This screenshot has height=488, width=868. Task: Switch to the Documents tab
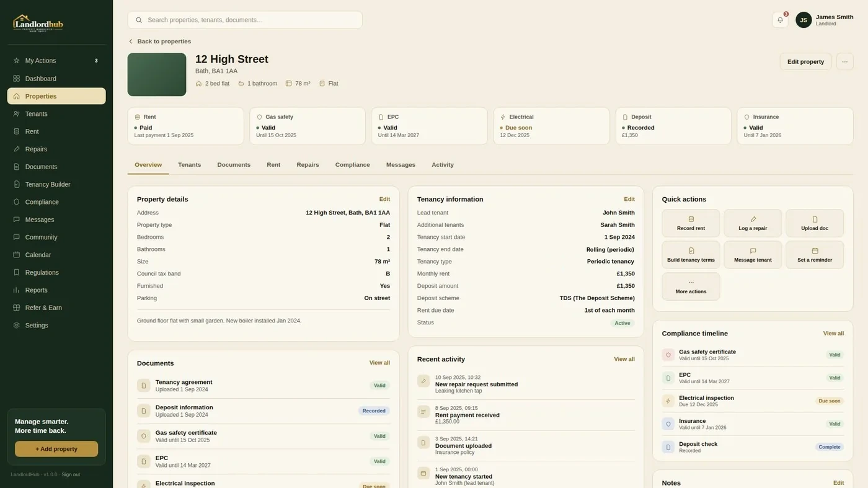234,165
